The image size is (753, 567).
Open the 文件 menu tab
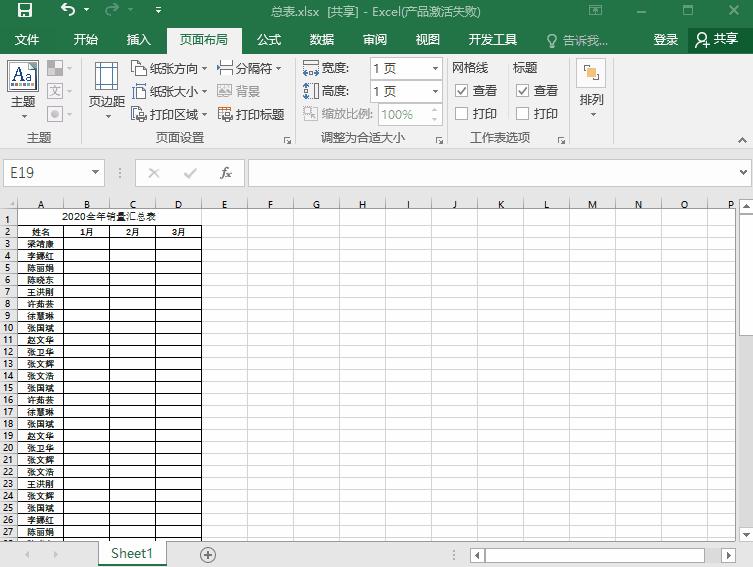click(x=27, y=40)
